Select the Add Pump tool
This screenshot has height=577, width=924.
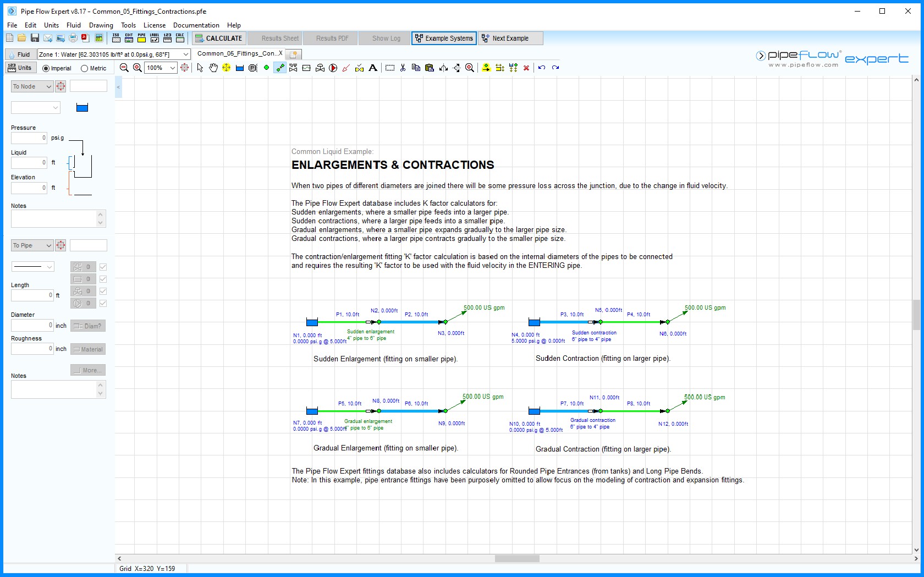(333, 68)
